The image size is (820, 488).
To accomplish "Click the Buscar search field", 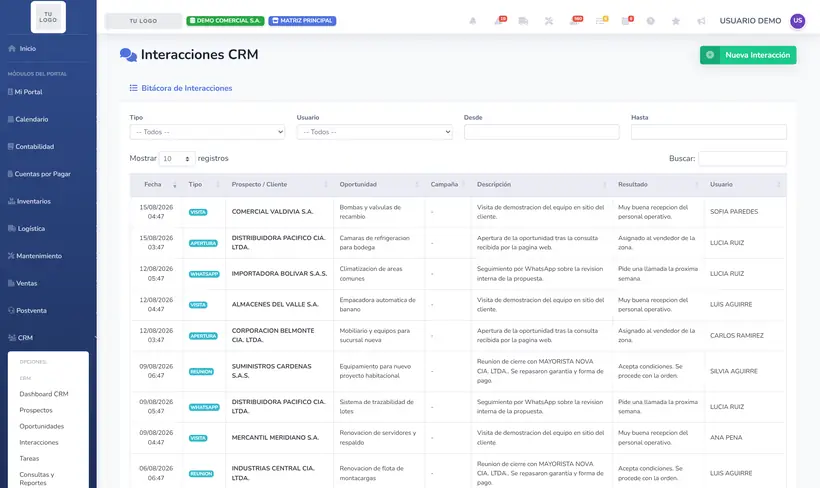I will pos(743,158).
